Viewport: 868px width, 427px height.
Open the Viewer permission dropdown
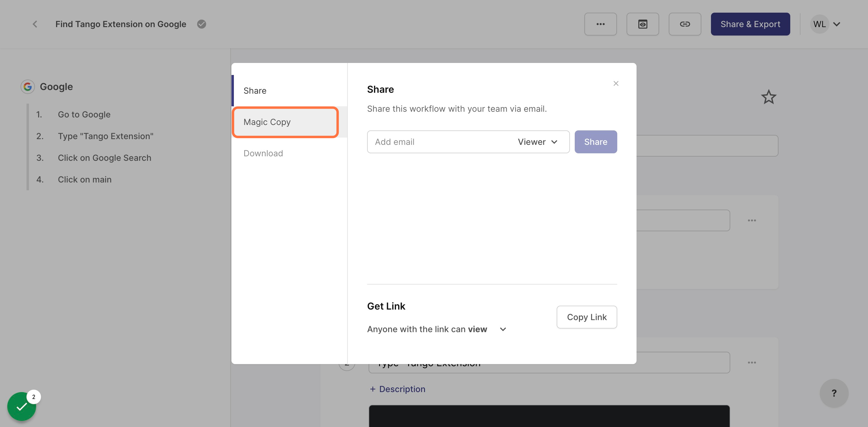tap(538, 142)
